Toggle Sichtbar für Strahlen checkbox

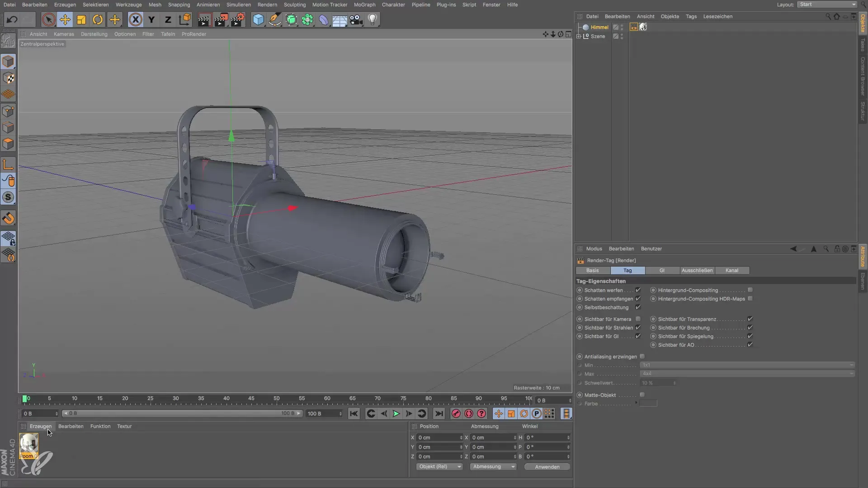tap(638, 328)
